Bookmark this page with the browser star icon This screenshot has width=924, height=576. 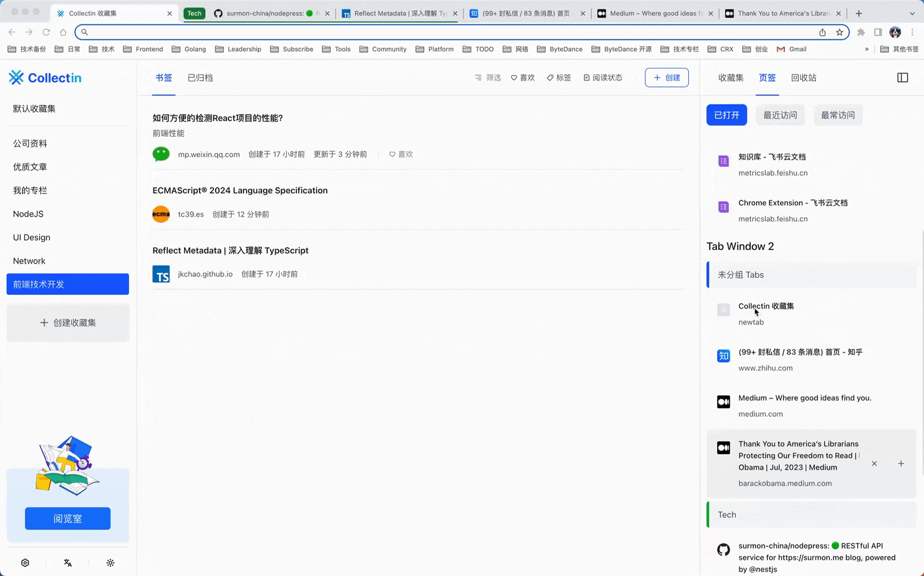(x=840, y=32)
